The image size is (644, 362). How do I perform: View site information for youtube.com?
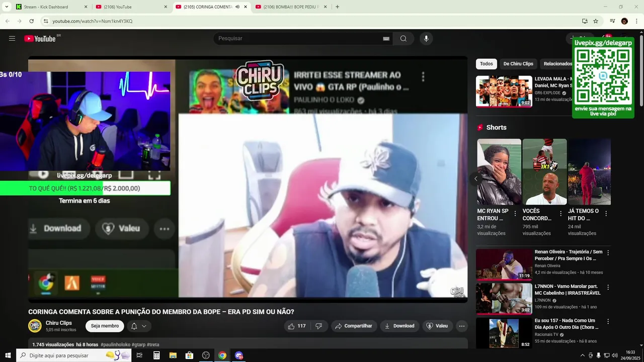tap(45, 21)
